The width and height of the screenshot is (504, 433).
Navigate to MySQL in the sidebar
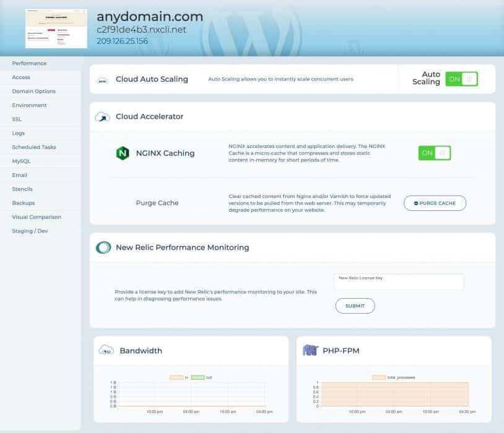(20, 161)
